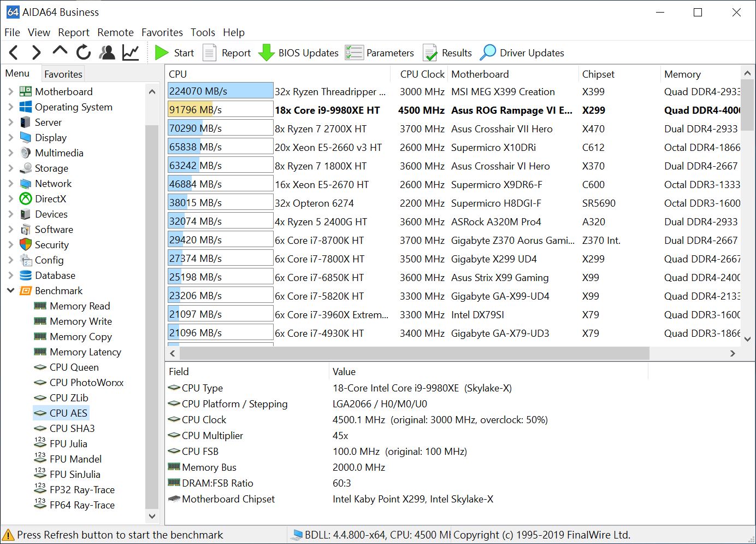Open the graph chart toolbar icon

(x=131, y=52)
